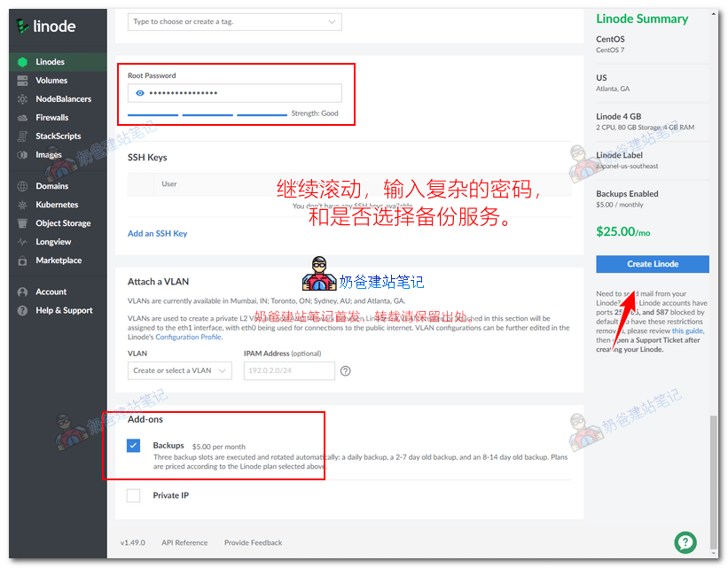Open the Kubernetes sidebar icon
This screenshot has width=728, height=568.
[x=22, y=205]
